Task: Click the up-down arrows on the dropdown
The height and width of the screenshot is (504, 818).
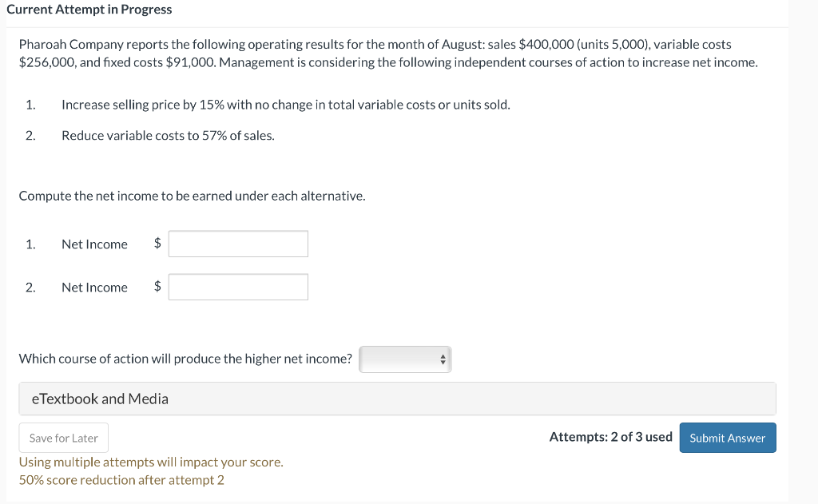Action: (443, 359)
